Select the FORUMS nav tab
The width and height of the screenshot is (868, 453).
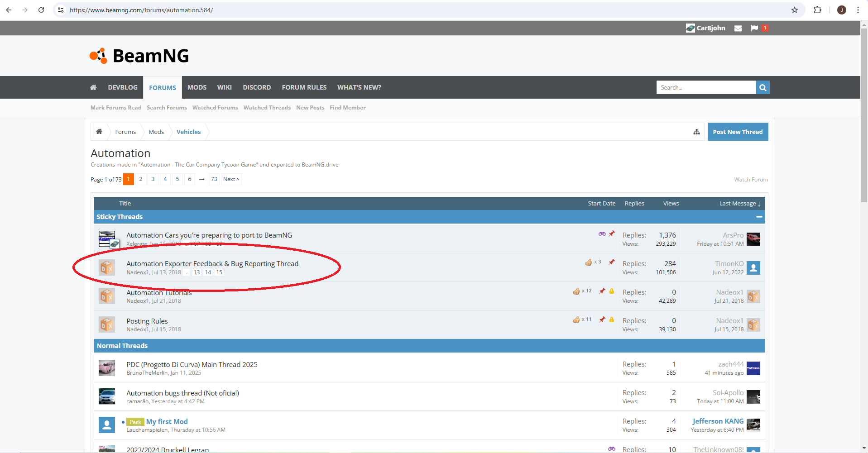click(163, 87)
